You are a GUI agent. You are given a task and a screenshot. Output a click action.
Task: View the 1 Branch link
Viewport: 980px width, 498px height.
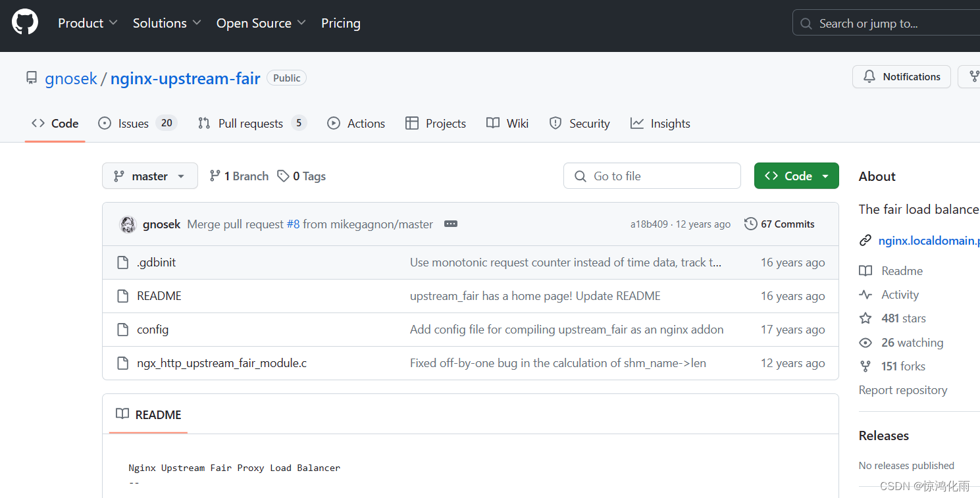(x=239, y=176)
